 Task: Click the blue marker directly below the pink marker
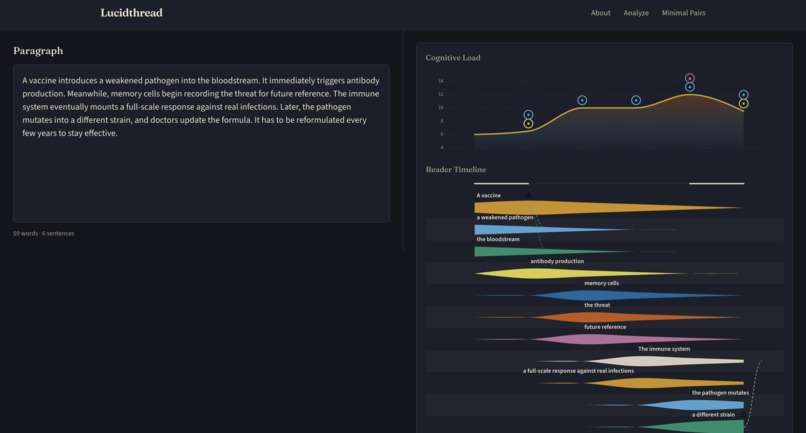pos(690,87)
